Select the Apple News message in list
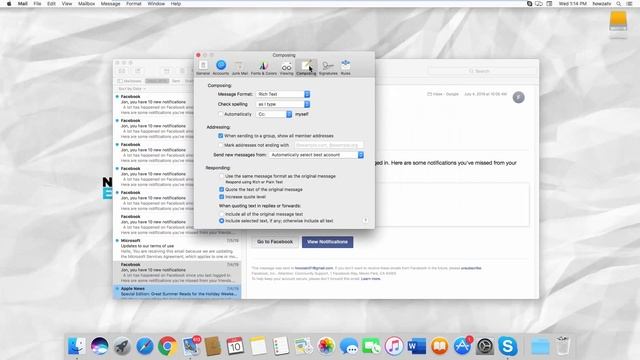Screen dimensions: 640x360 coord(177,292)
